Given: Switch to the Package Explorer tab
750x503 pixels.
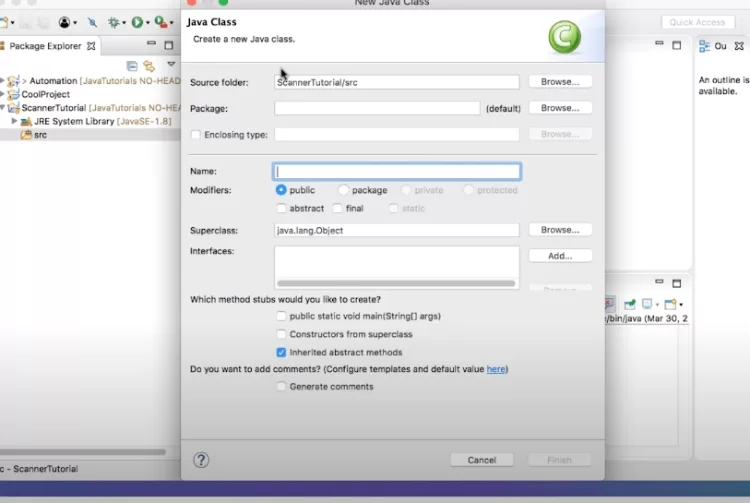Looking at the screenshot, I should 46,46.
